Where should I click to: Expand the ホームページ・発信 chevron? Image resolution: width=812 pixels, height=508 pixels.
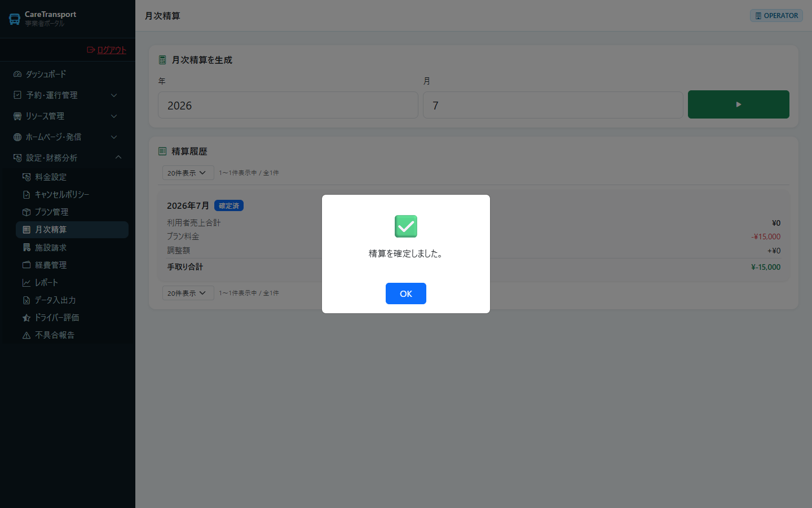(x=114, y=137)
